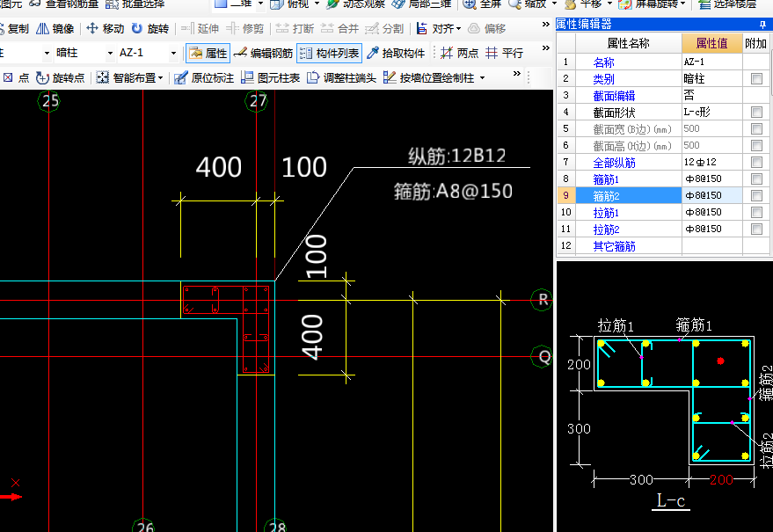Click the 拉筋1 property name
773x532 pixels.
[606, 213]
